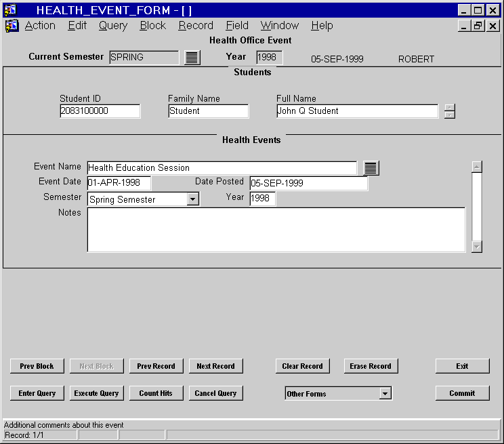The image size is (504, 444).
Task: Open the Block menu
Action: tap(152, 25)
